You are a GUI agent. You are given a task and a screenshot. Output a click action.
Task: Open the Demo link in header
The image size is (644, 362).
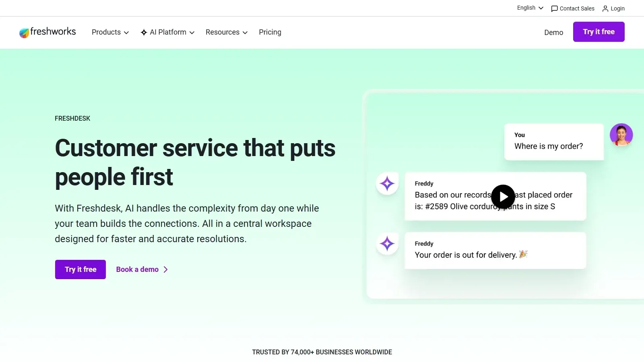click(553, 33)
